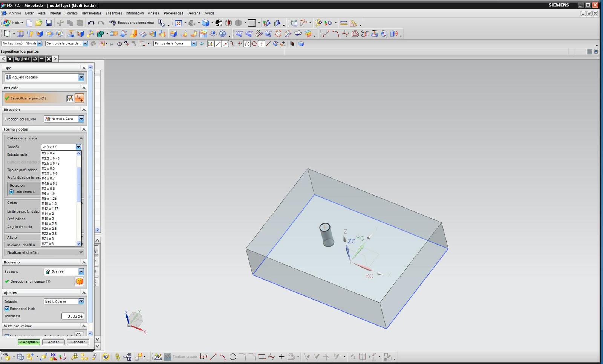Toggle the Extender el inicio checkbox
The height and width of the screenshot is (364, 603).
(7, 309)
